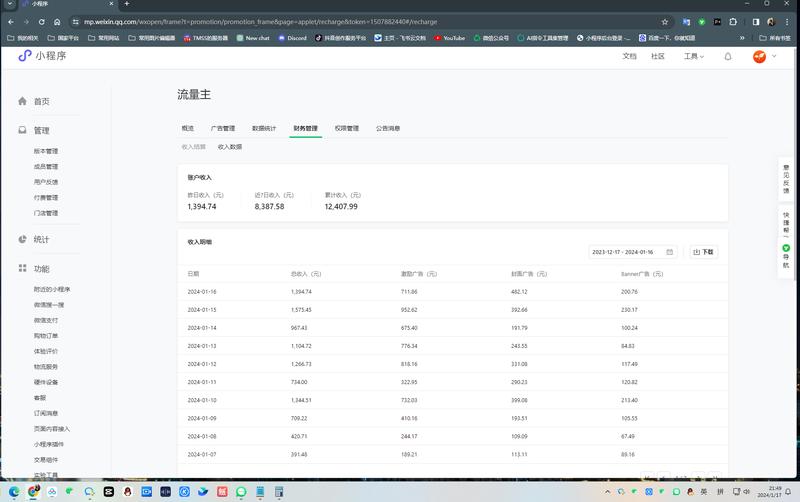Switch to the 数据统计 tab
This screenshot has height=502, width=800.
(x=264, y=128)
